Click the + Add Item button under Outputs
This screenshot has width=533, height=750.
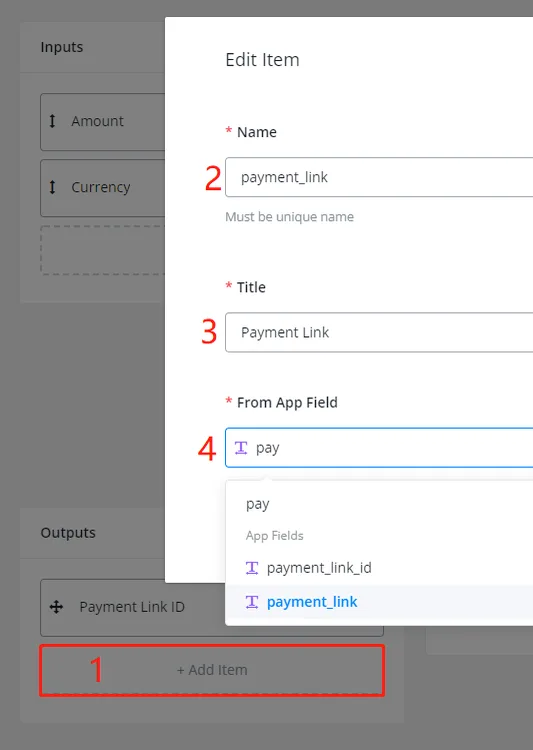tap(212, 670)
